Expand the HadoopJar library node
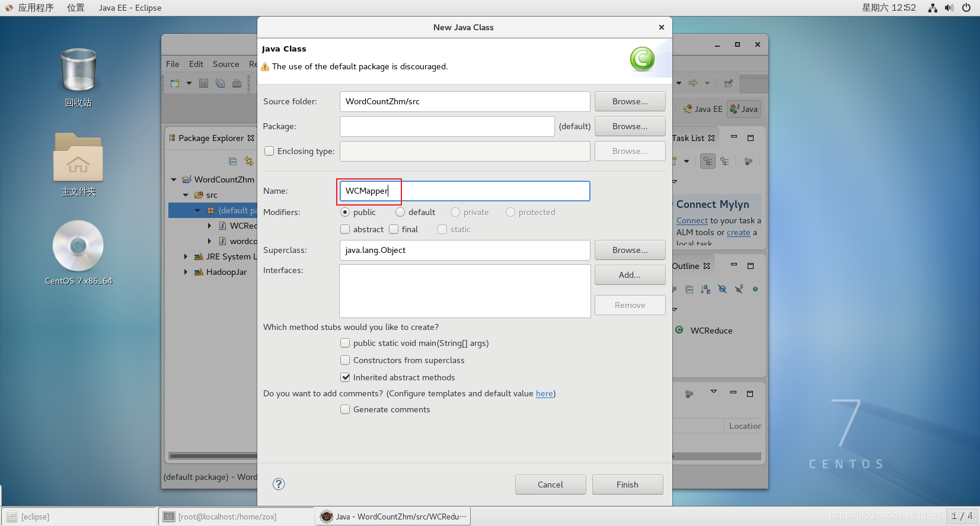980x526 pixels. point(186,272)
